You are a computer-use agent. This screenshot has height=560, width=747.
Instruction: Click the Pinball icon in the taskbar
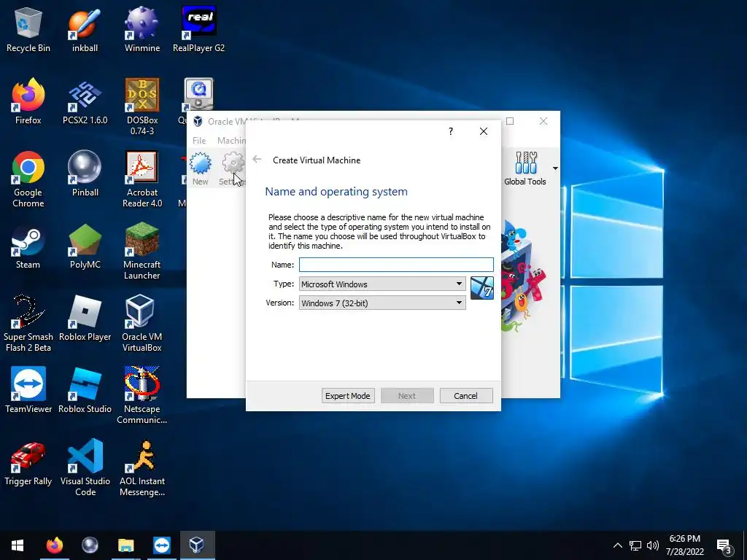click(90, 545)
